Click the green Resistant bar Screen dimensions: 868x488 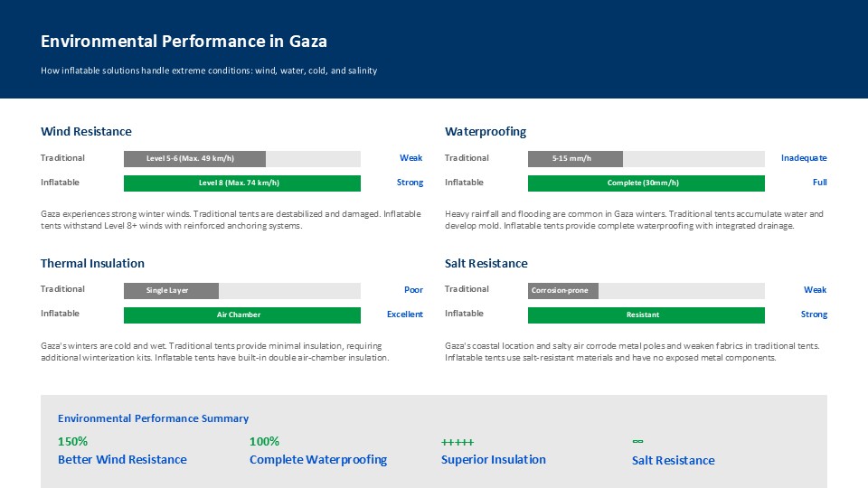tap(646, 315)
